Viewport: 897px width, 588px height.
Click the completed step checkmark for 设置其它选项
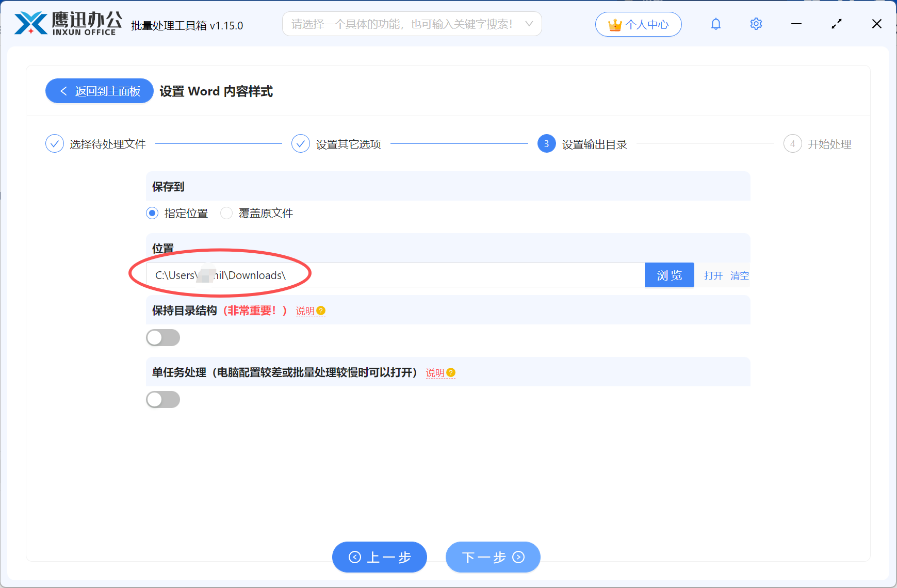point(301,144)
